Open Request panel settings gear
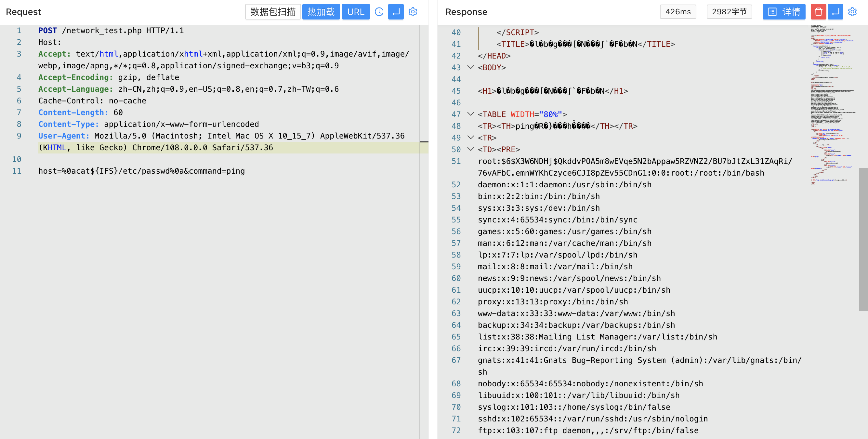Image resolution: width=868 pixels, height=439 pixels. [x=413, y=12]
